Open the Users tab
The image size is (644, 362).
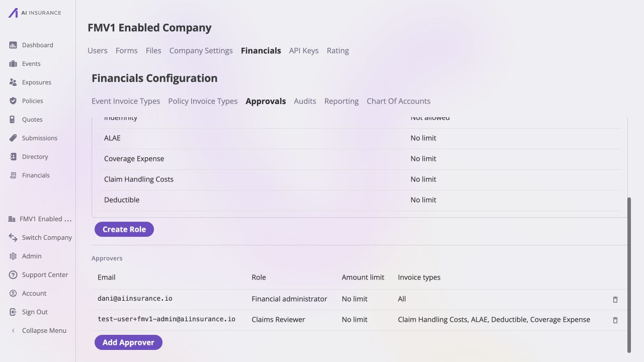point(98,51)
